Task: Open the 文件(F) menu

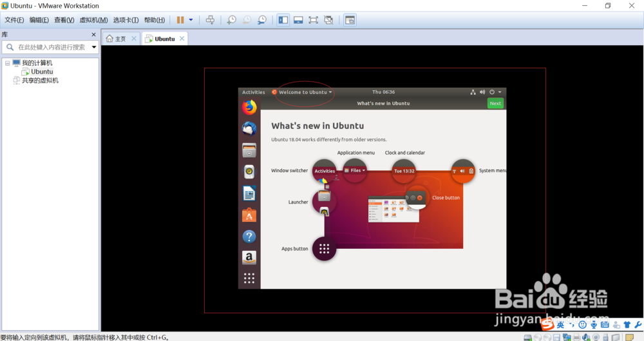Action: 14,20
